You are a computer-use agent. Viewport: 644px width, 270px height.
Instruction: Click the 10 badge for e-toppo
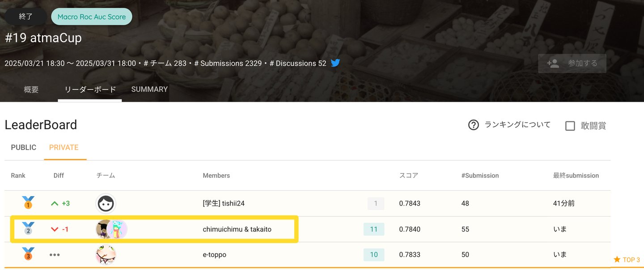[374, 255]
